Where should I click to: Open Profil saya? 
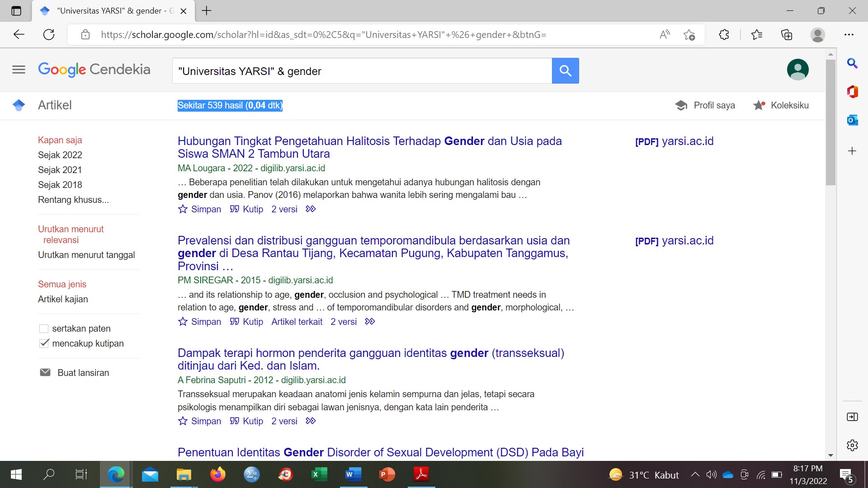click(705, 105)
